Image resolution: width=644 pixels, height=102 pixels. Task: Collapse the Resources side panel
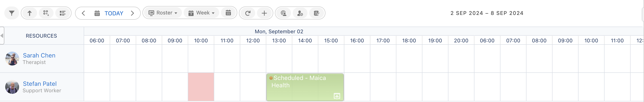(x=2, y=36)
